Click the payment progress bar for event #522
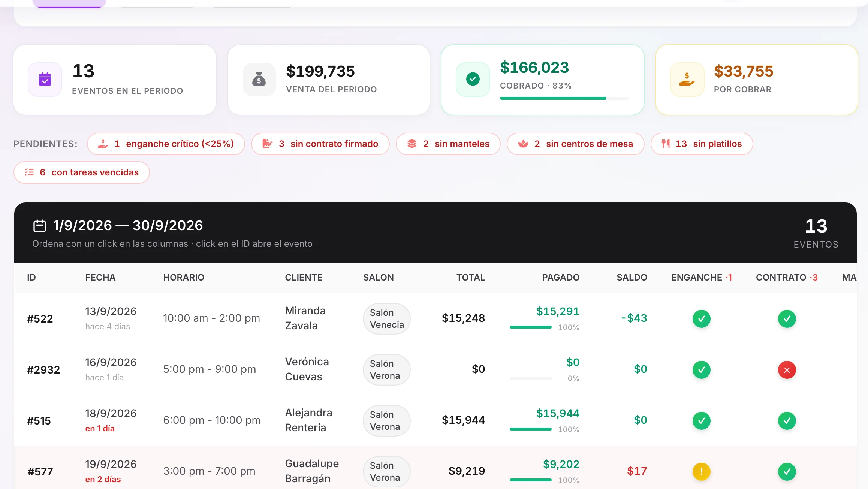Viewport: 868px width, 489px height. coord(531,327)
